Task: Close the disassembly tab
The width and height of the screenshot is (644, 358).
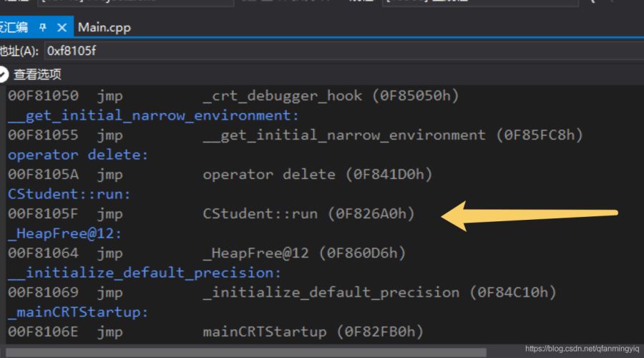Action: tap(62, 27)
